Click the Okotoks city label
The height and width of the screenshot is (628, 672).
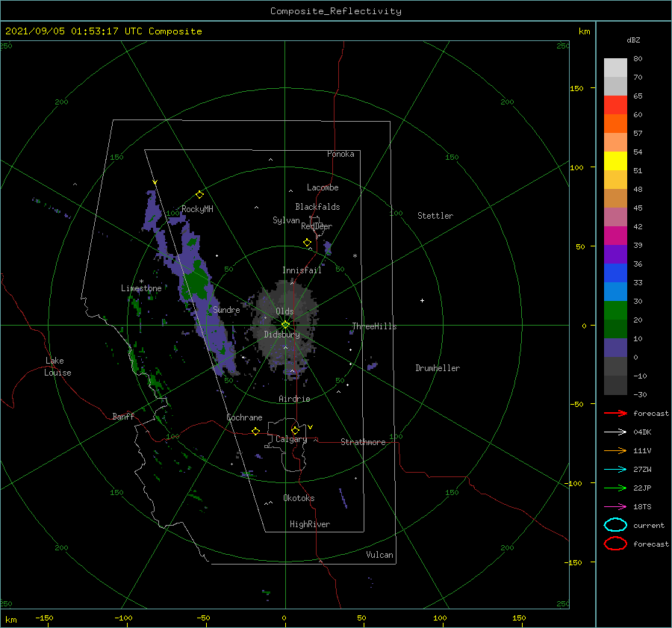[299, 497]
